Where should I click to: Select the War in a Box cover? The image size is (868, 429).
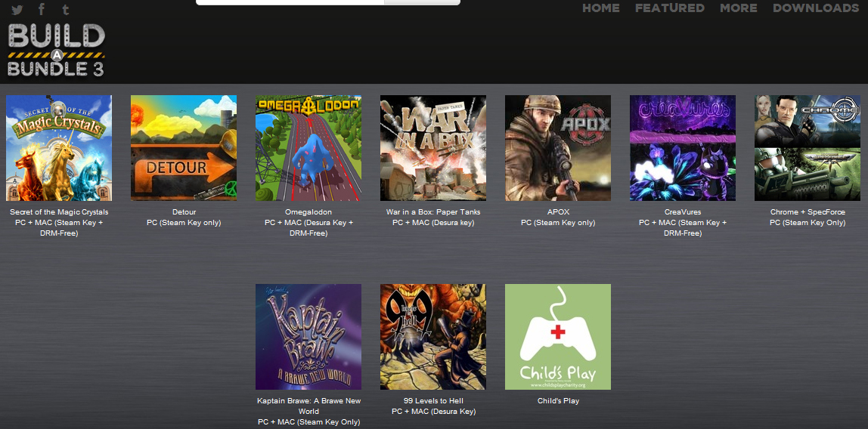click(x=433, y=147)
